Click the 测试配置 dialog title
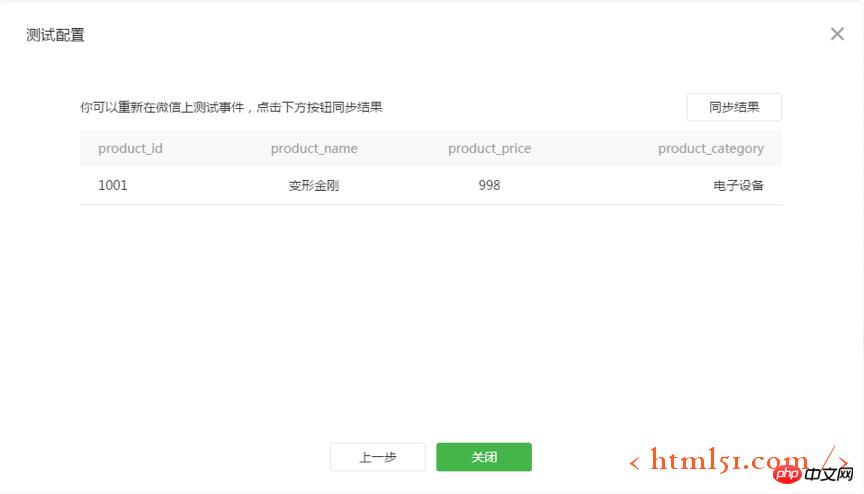 (55, 35)
